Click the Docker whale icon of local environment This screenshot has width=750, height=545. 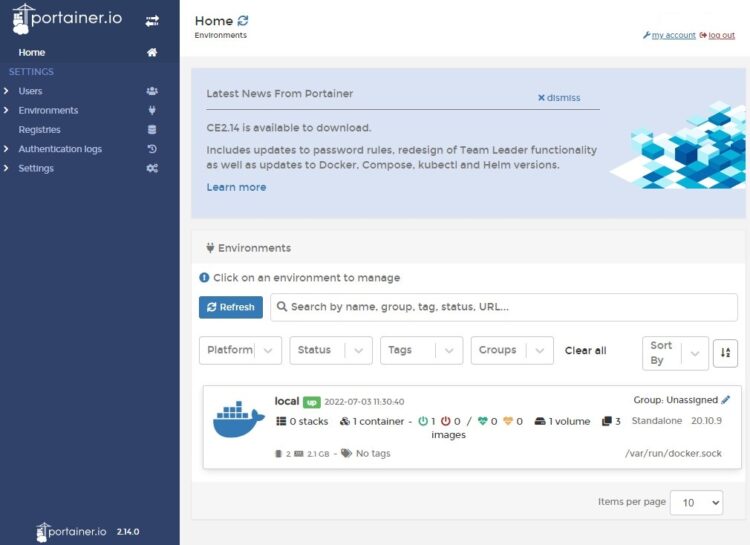click(239, 420)
